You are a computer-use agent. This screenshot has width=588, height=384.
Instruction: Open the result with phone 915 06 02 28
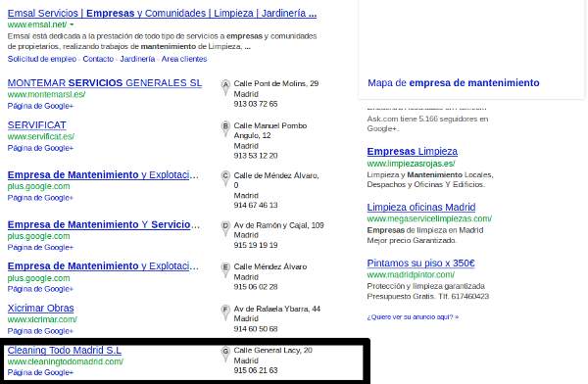pos(103,265)
